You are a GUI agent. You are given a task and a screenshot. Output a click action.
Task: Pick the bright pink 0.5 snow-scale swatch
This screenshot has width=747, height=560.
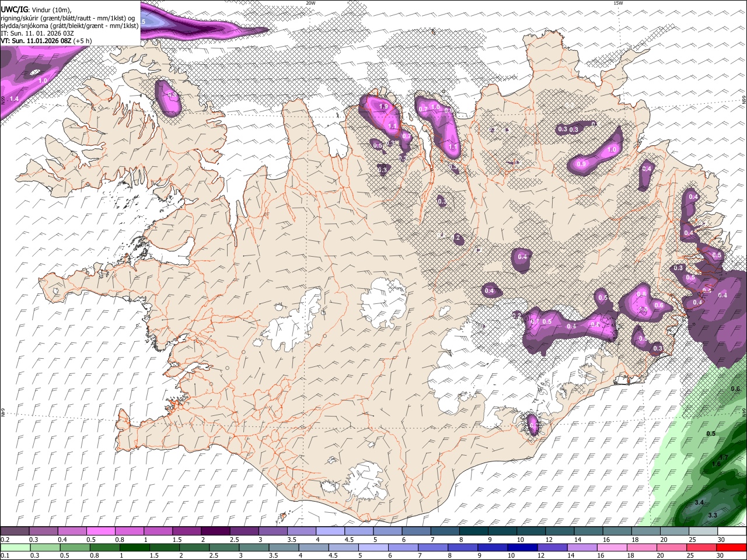[100, 531]
